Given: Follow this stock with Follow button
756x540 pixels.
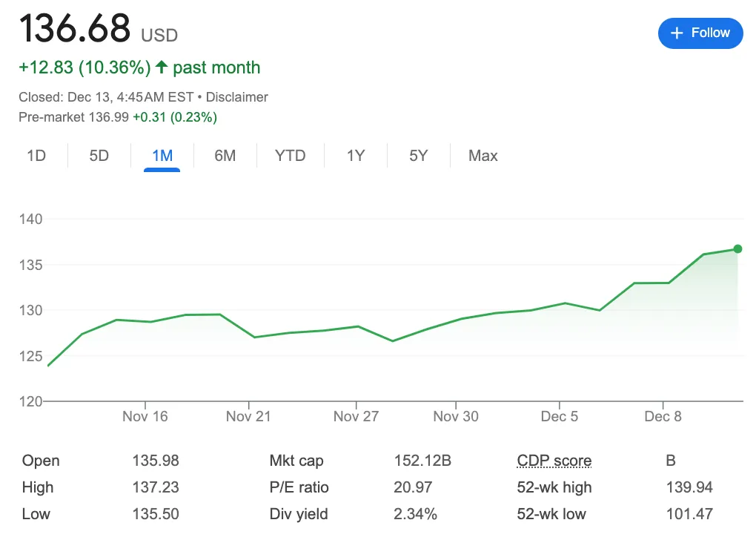Looking at the screenshot, I should coord(700,33).
